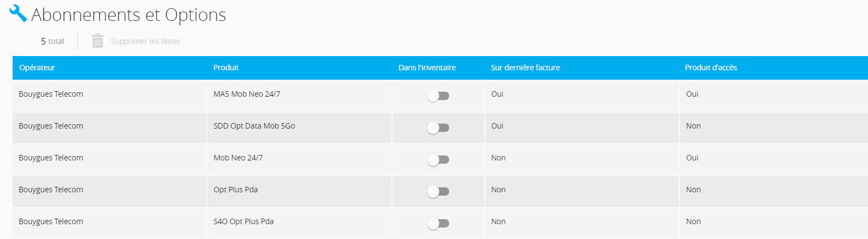The image size is (868, 239).
Task: Sort by the Produit column header
Action: tap(226, 68)
